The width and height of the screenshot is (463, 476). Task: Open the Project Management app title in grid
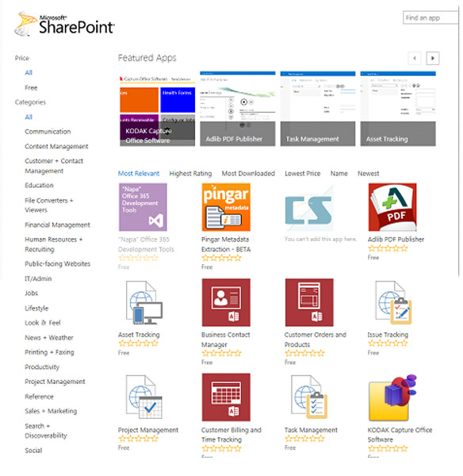click(x=148, y=430)
